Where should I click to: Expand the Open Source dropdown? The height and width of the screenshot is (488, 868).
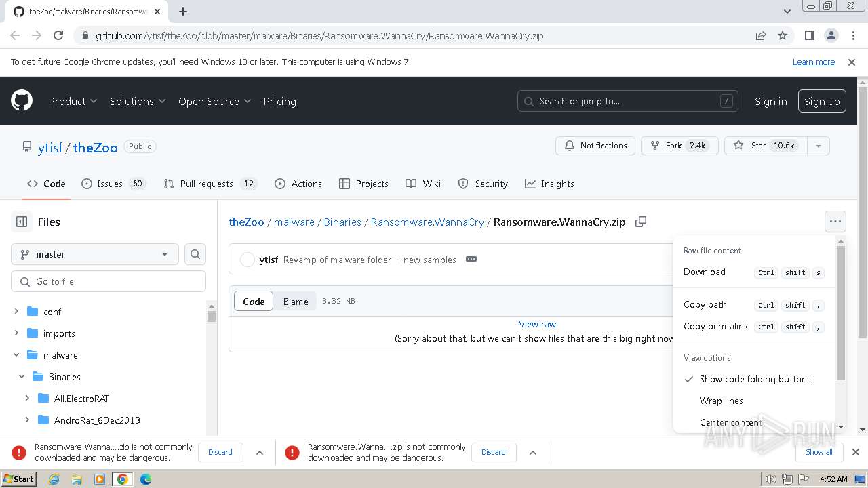[x=214, y=101]
